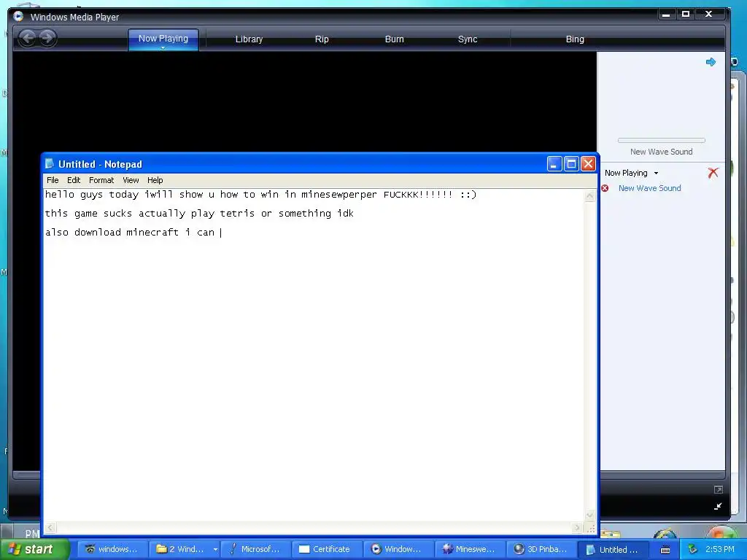Screen dimensions: 747x560
Task: Switch to the Now Playing tab
Action: coord(163,38)
